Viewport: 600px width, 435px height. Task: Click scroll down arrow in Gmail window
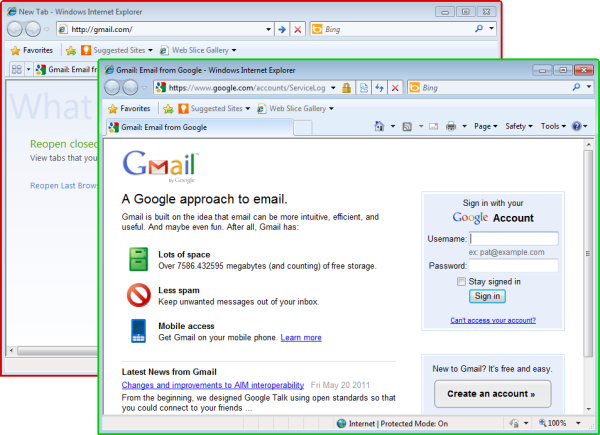pos(589,409)
